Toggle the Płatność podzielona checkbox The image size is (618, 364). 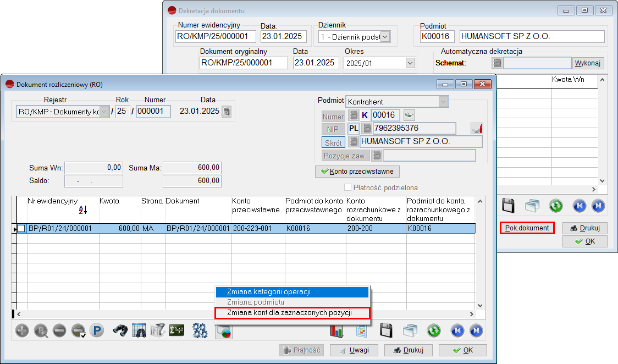tap(347, 187)
